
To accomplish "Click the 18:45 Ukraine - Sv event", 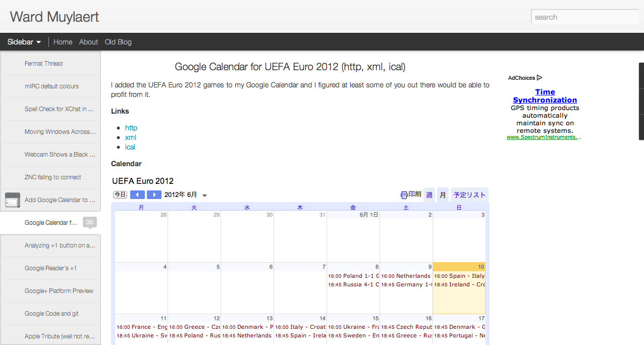I will click(141, 336).
